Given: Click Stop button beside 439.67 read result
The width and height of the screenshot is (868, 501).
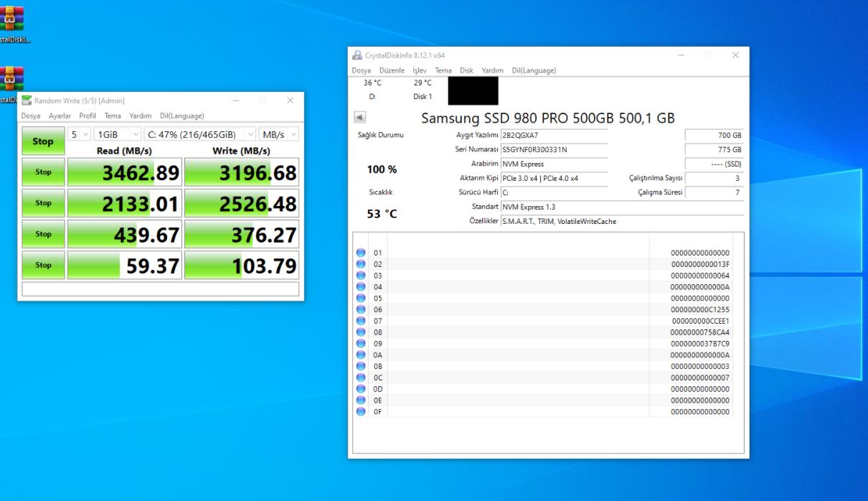Looking at the screenshot, I should pyautogui.click(x=43, y=234).
